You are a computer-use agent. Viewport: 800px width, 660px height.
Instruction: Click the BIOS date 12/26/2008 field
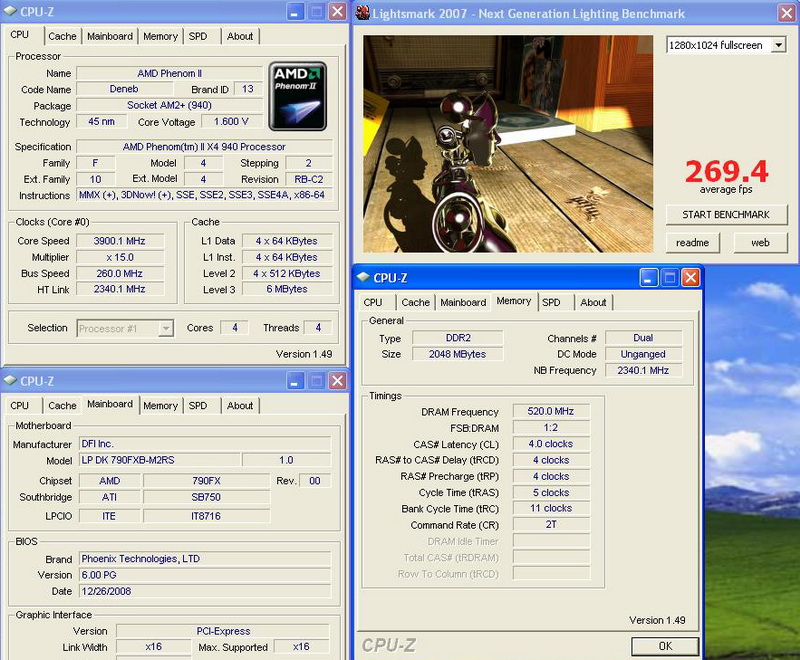point(205,592)
